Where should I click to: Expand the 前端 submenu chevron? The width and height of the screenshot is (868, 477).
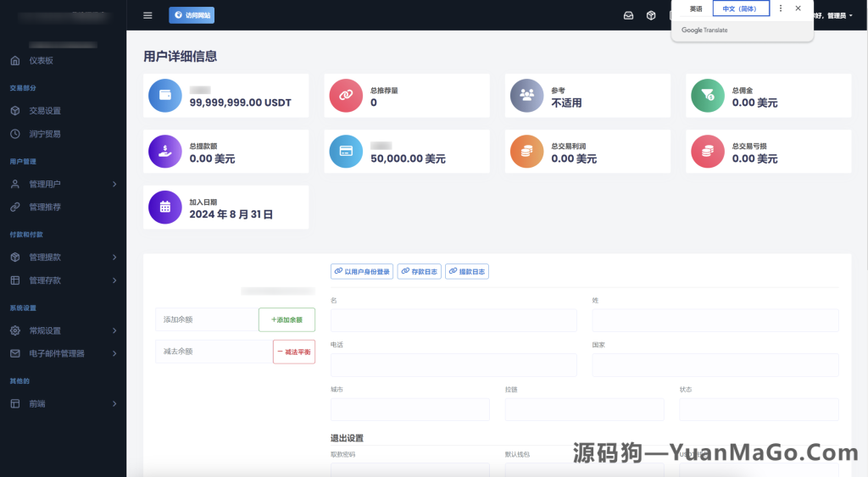pos(114,403)
